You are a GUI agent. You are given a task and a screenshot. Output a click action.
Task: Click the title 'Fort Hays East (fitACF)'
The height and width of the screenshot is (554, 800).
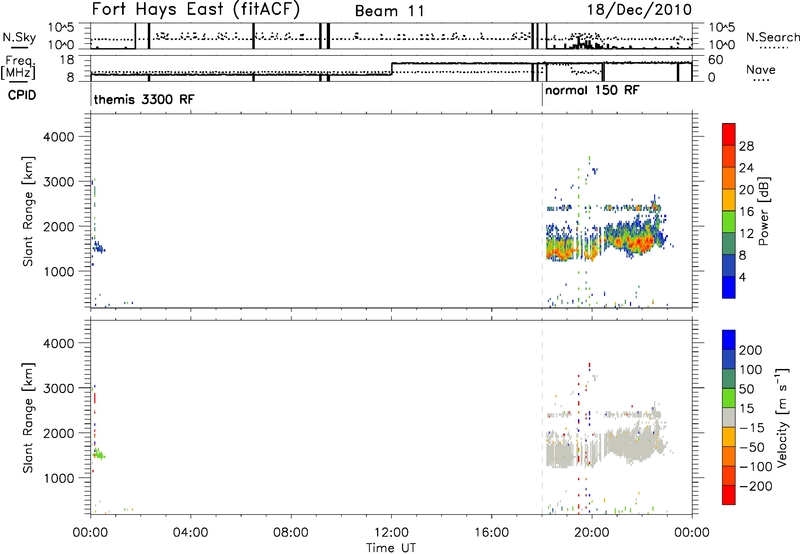(x=195, y=9)
